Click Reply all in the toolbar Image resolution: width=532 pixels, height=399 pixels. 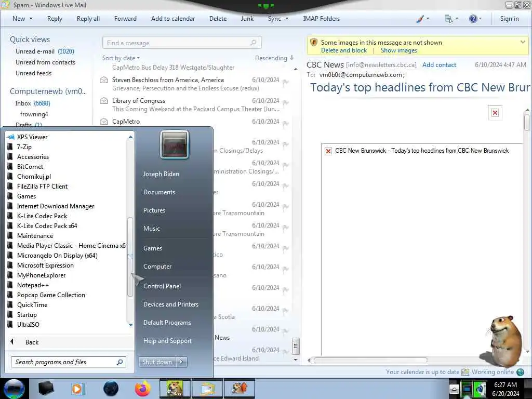click(x=88, y=19)
